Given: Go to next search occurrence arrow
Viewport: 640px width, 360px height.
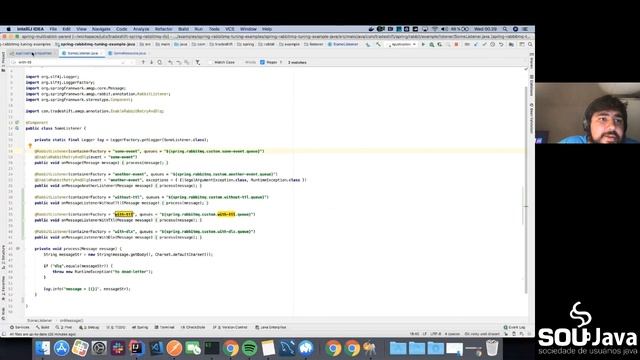Looking at the screenshot, I should (151, 62).
